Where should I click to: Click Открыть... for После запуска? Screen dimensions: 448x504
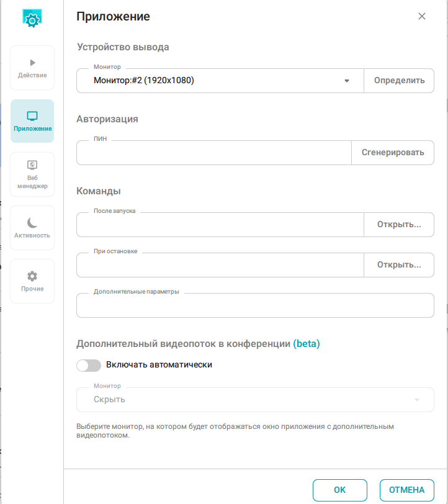399,225
